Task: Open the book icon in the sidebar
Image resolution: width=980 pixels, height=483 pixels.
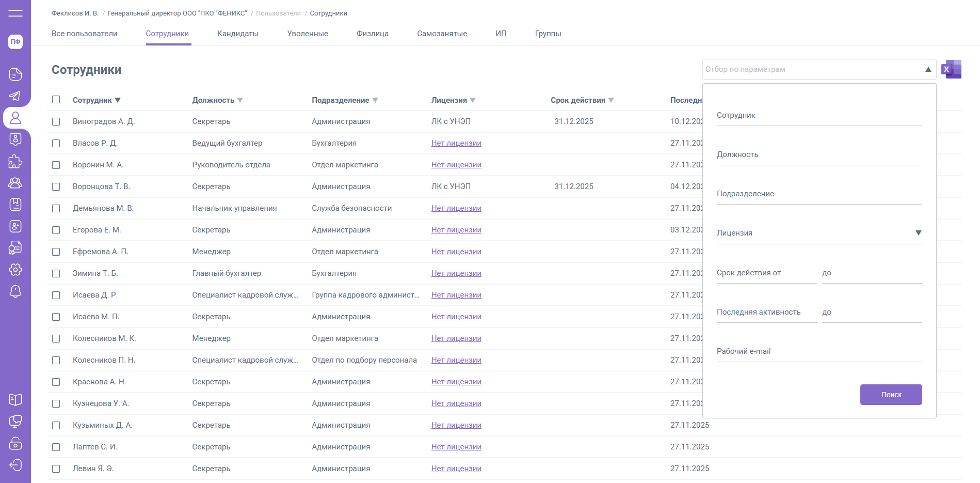Action: tap(15, 400)
